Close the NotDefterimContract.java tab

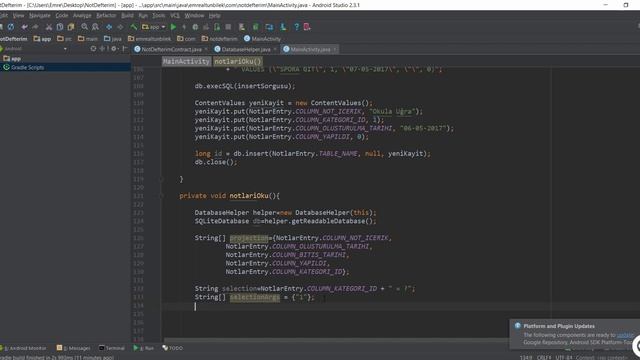(206, 49)
